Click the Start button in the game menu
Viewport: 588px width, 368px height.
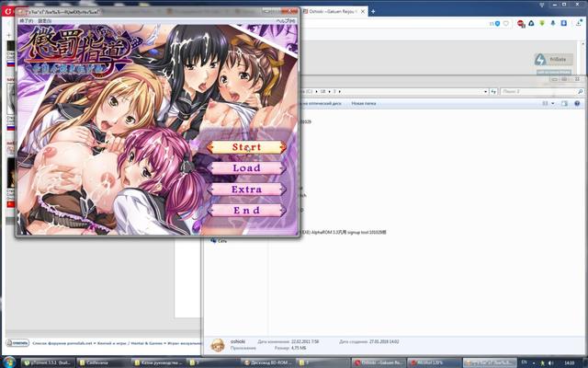click(246, 147)
